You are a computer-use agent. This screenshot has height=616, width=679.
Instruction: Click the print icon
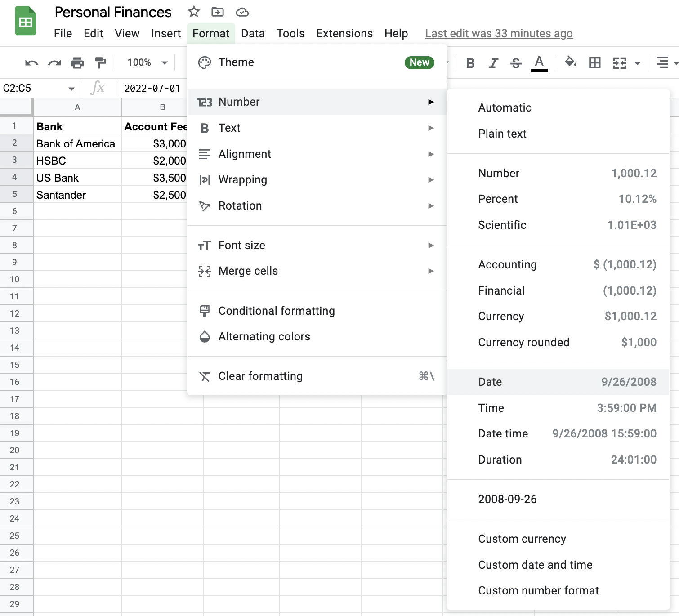tap(77, 63)
